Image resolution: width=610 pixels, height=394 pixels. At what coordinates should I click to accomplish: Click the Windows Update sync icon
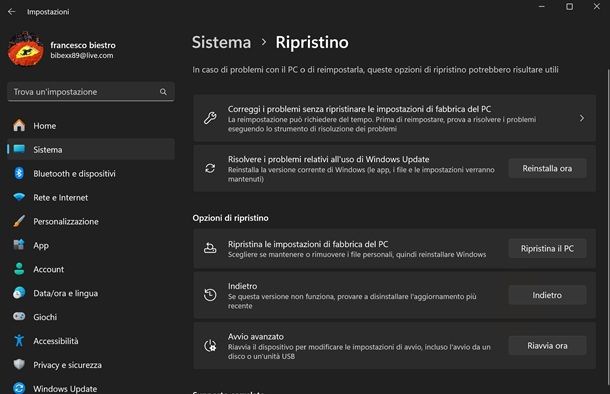[x=19, y=388]
